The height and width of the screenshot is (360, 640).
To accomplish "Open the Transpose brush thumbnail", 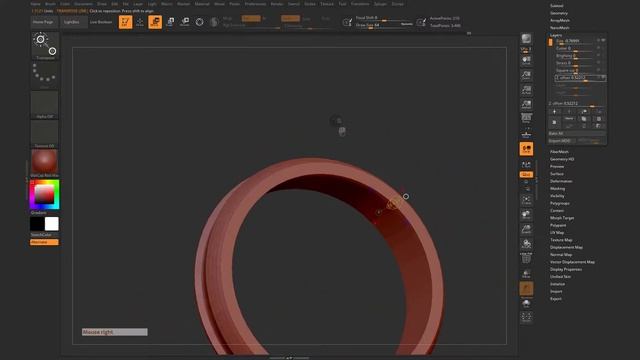I will tap(44, 45).
